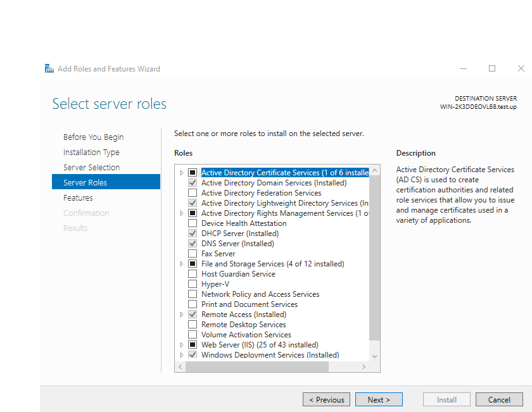This screenshot has width=532, height=412.
Task: Expand Active Directory Rights Management Services node
Action: click(x=182, y=213)
